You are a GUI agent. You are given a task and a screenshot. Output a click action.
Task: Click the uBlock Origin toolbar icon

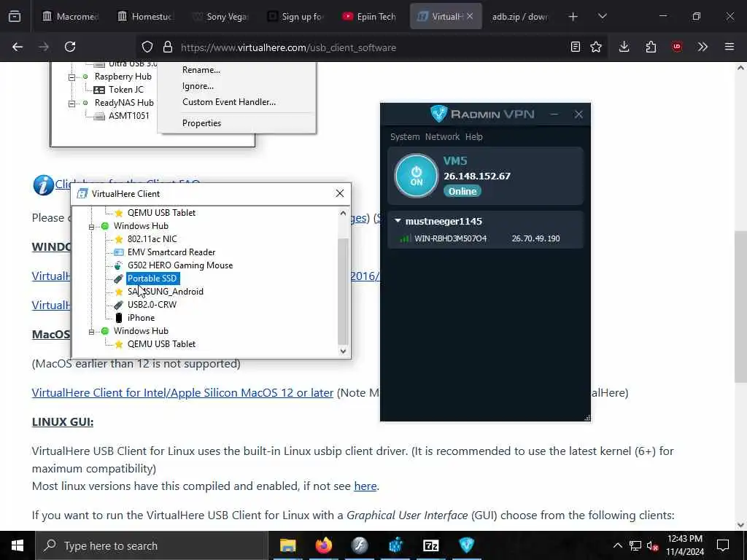pos(677,47)
